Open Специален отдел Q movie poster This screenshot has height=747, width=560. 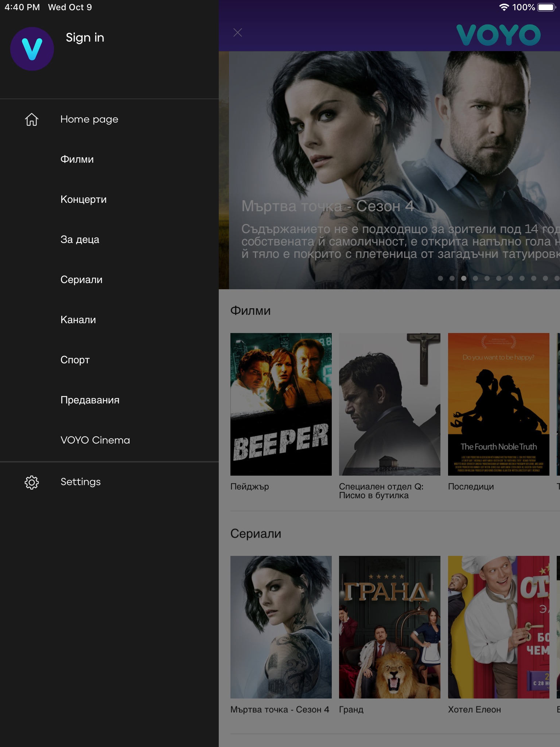(x=390, y=404)
